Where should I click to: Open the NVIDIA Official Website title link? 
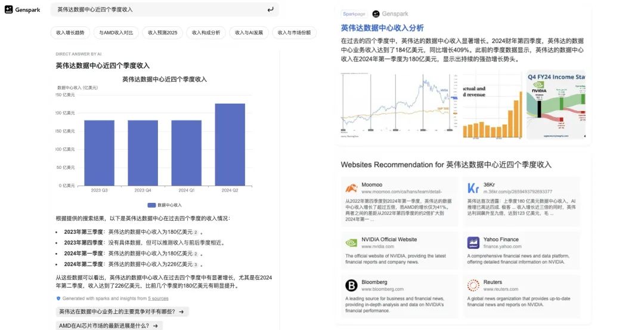pos(389,239)
